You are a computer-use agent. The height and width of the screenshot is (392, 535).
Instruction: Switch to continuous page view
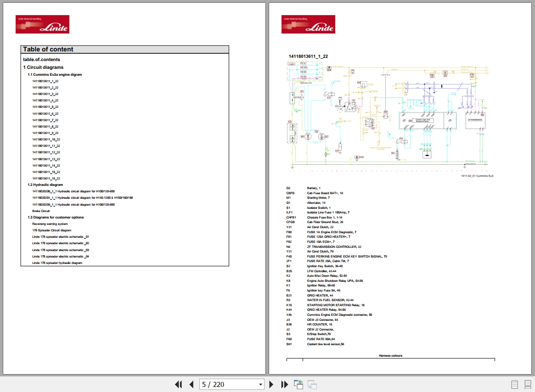pos(528,385)
